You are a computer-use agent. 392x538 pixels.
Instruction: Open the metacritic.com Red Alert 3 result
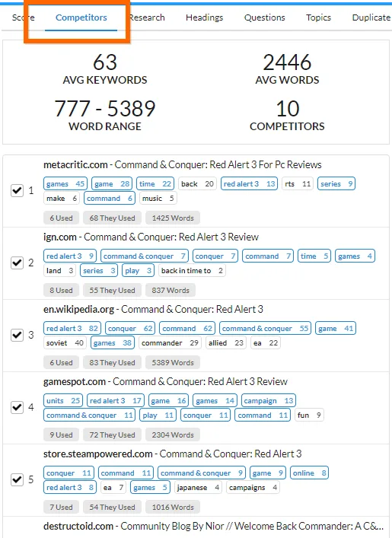(x=182, y=164)
